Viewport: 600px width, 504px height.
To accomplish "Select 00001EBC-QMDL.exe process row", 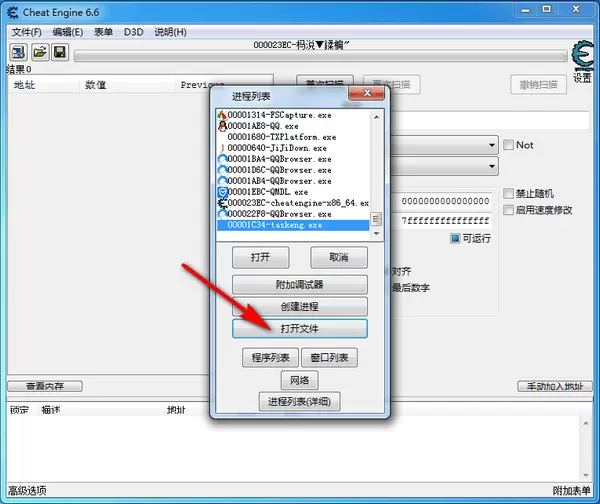I will click(x=293, y=192).
